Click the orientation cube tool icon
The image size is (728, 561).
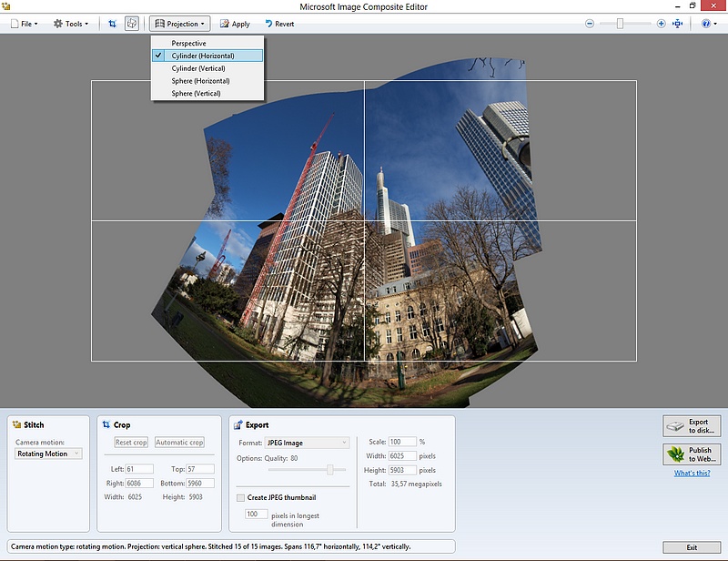(132, 24)
